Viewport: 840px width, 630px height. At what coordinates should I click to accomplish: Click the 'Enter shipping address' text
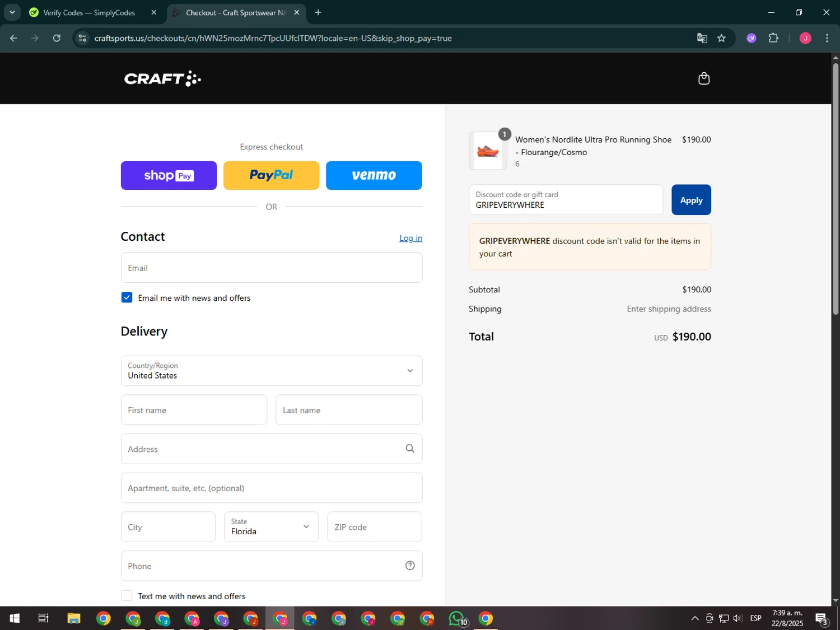click(x=669, y=309)
